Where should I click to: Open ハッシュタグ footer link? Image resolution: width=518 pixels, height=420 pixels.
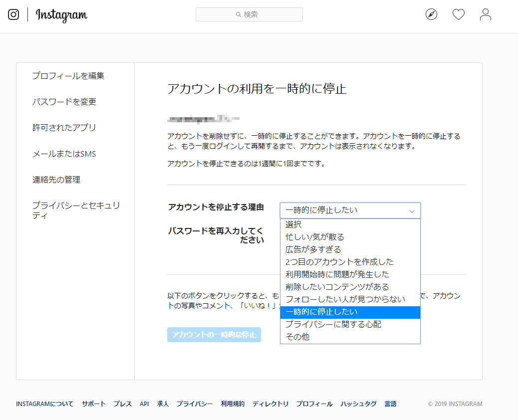tap(359, 404)
